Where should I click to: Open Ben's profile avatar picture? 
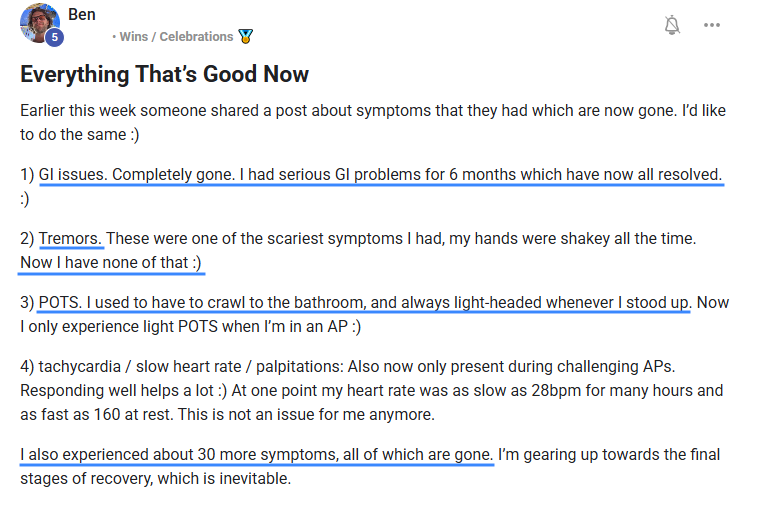pos(37,21)
